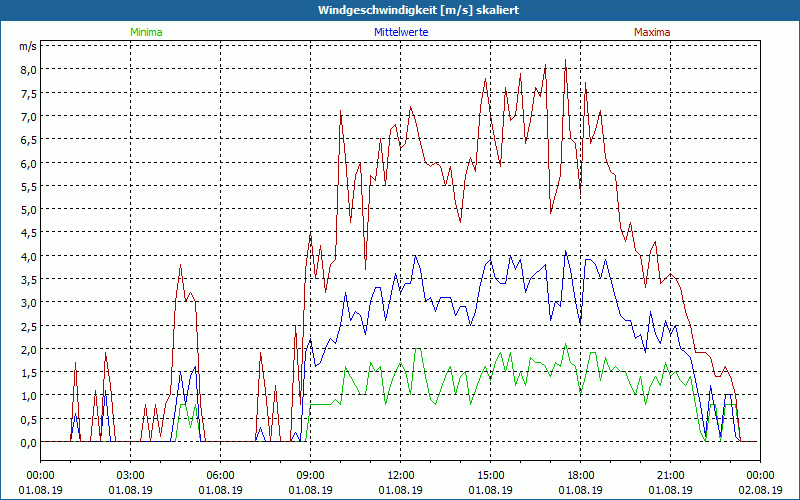Click the red Maxima legend label
This screenshot has height=500, width=800.
tap(652, 32)
